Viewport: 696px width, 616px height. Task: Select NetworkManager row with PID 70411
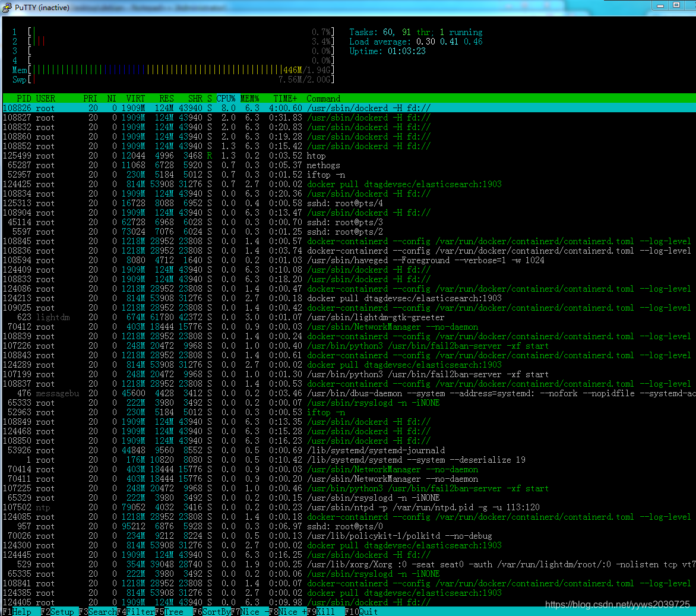348,479
